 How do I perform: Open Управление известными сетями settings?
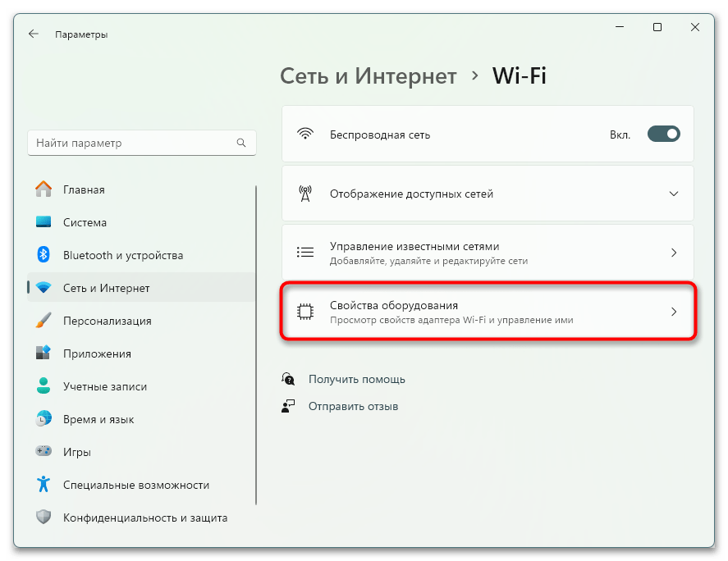(488, 253)
